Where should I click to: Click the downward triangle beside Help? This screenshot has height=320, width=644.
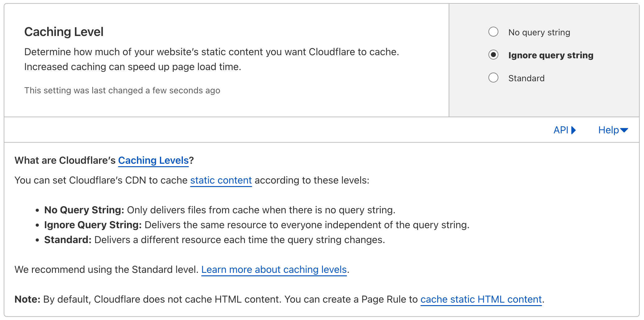pos(624,130)
